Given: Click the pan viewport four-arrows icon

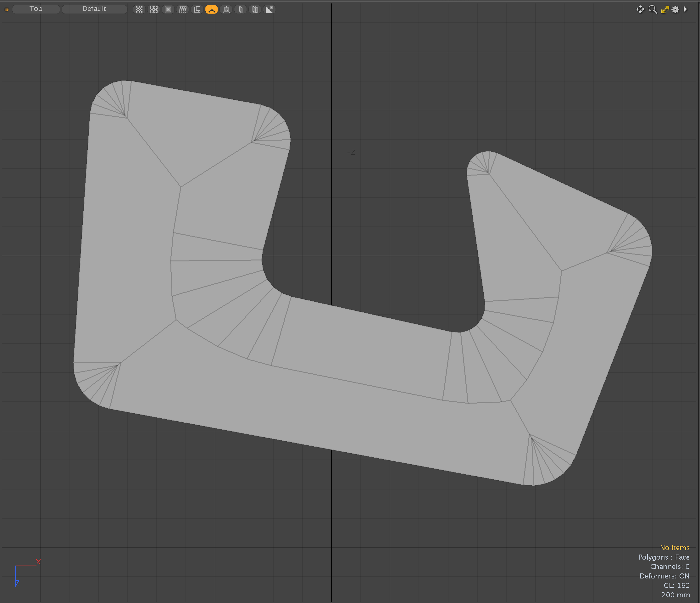Looking at the screenshot, I should 640,9.
